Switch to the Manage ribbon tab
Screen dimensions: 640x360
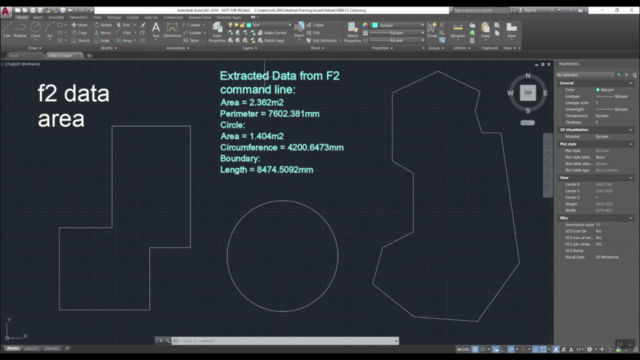coord(114,18)
